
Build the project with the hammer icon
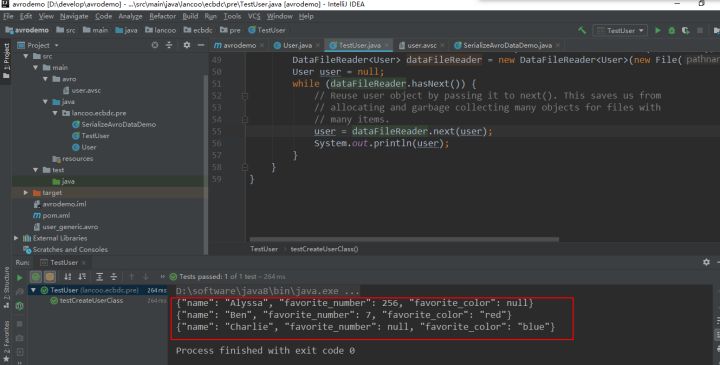[x=582, y=30]
